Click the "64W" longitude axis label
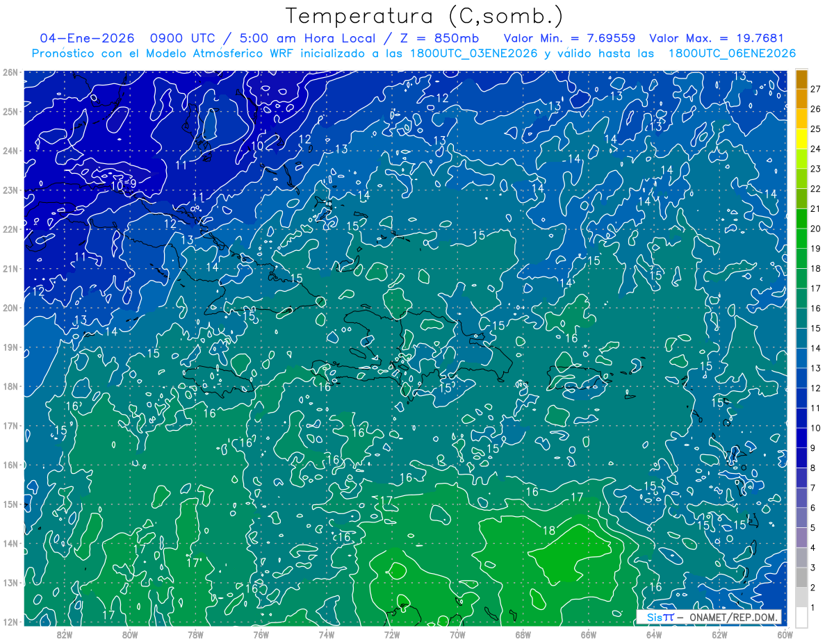 654,634
